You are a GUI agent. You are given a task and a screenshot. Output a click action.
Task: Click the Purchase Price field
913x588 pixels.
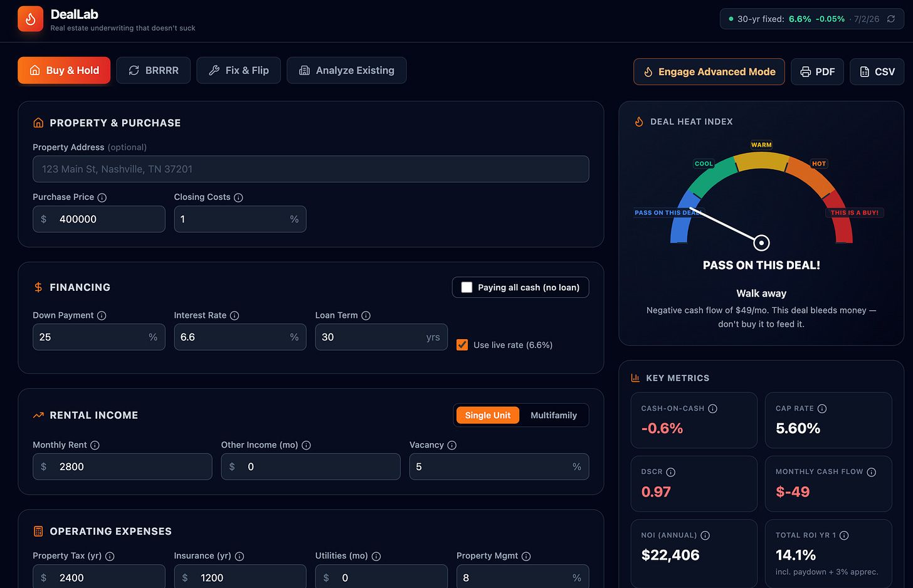99,219
